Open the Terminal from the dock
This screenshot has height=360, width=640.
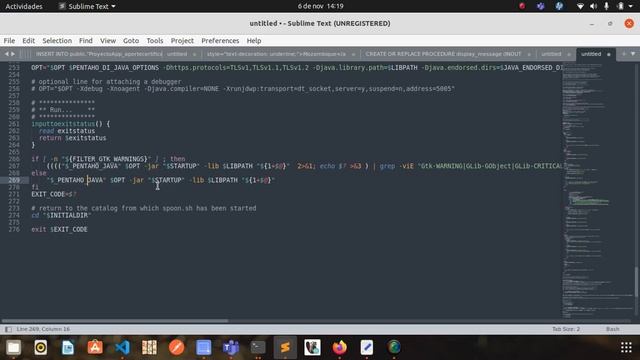258,347
